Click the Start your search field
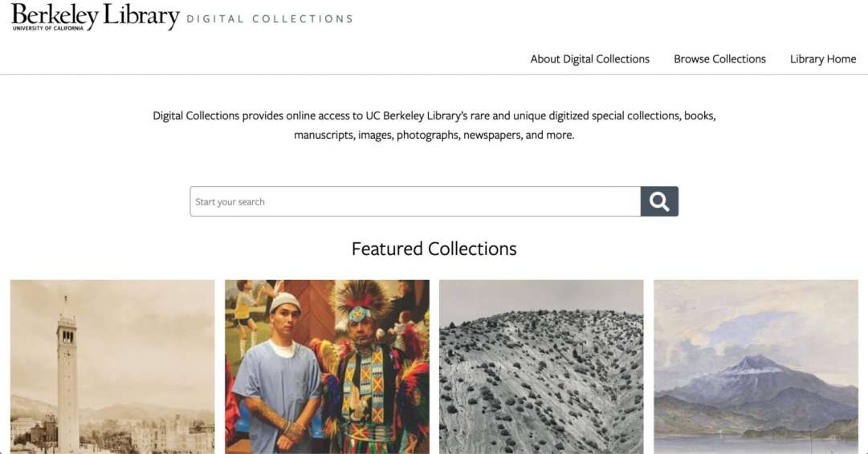The height and width of the screenshot is (454, 868). pyautogui.click(x=415, y=201)
